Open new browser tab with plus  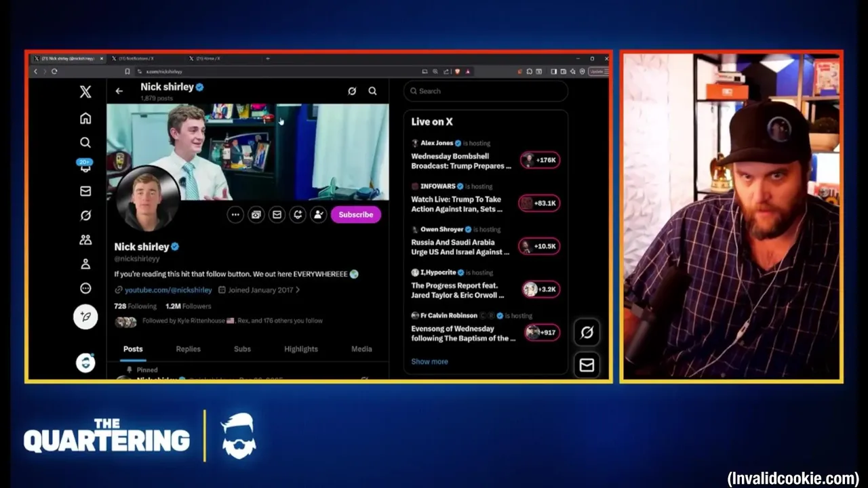[268, 58]
